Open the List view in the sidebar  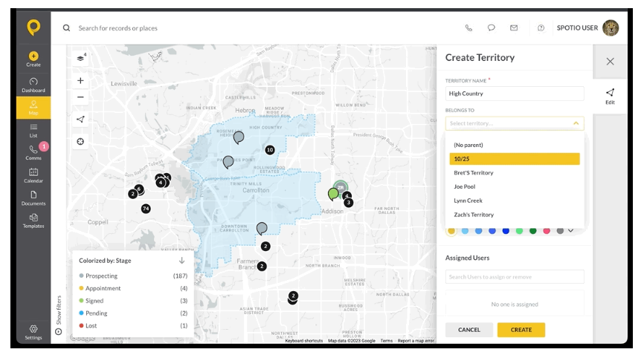(33, 131)
